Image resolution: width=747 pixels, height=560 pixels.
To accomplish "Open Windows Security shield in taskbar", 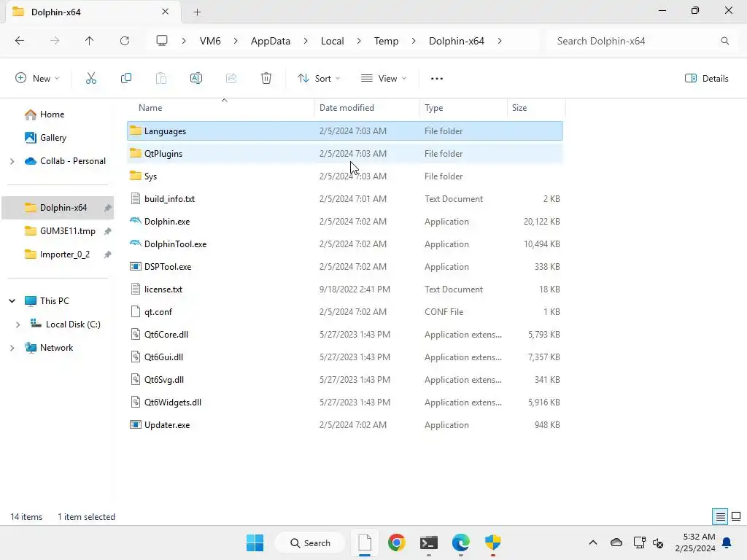I will [x=492, y=542].
